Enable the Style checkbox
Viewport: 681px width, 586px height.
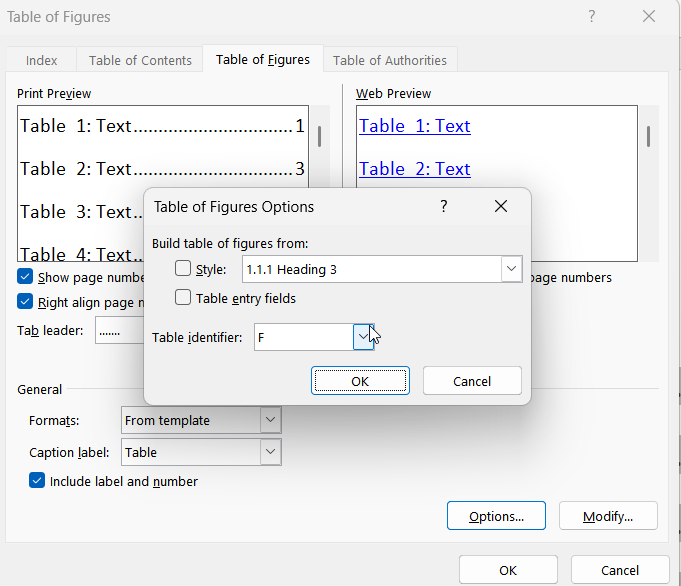point(183,268)
